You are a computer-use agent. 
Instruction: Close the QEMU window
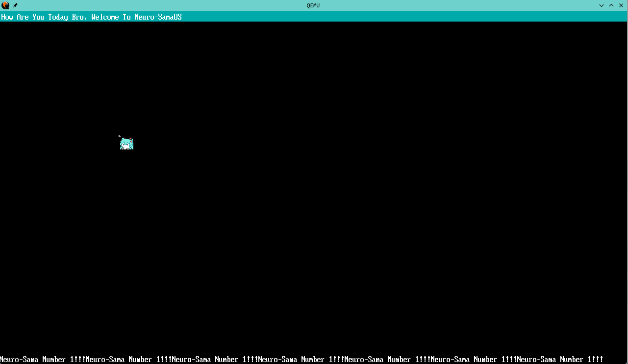[621, 5]
